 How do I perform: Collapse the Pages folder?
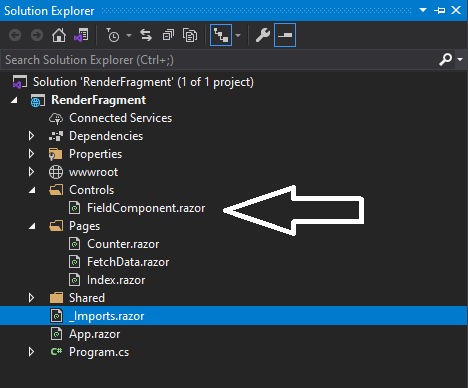(32, 226)
